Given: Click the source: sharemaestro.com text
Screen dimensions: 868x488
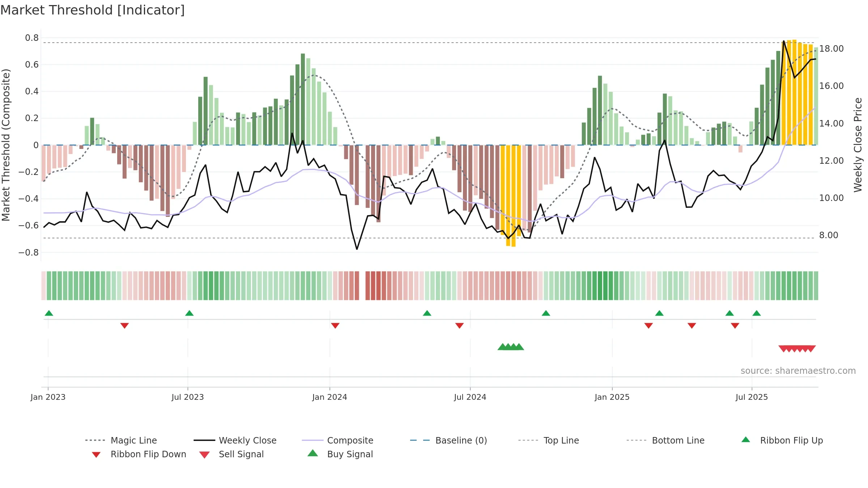Looking at the screenshot, I should [798, 371].
